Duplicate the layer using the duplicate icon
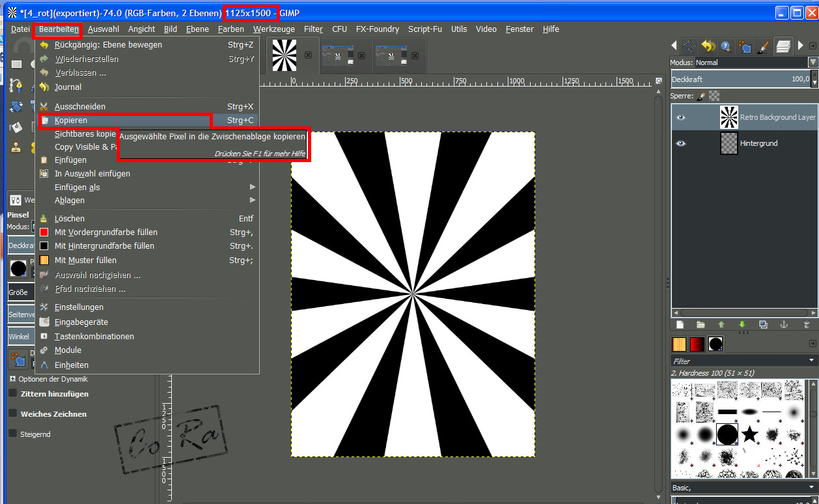819x504 pixels. pyautogui.click(x=763, y=324)
